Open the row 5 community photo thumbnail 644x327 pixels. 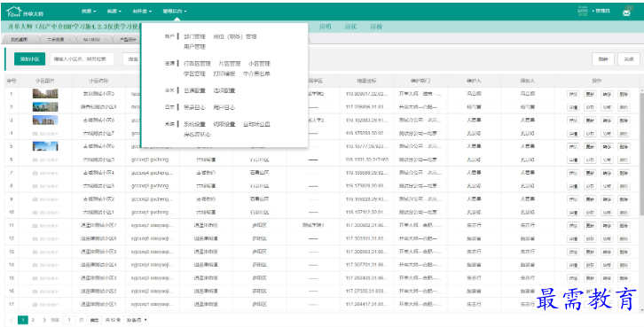pyautogui.click(x=45, y=146)
